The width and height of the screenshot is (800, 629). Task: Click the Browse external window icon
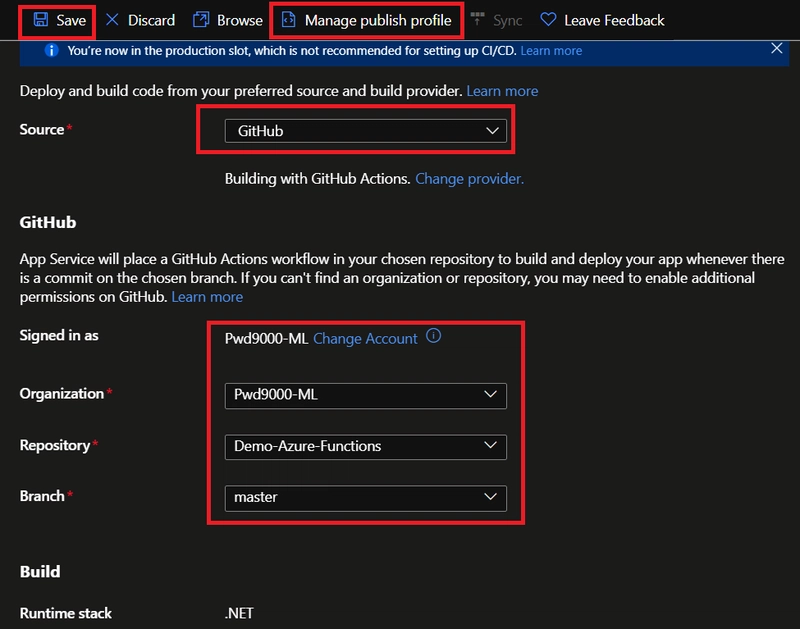click(x=201, y=20)
